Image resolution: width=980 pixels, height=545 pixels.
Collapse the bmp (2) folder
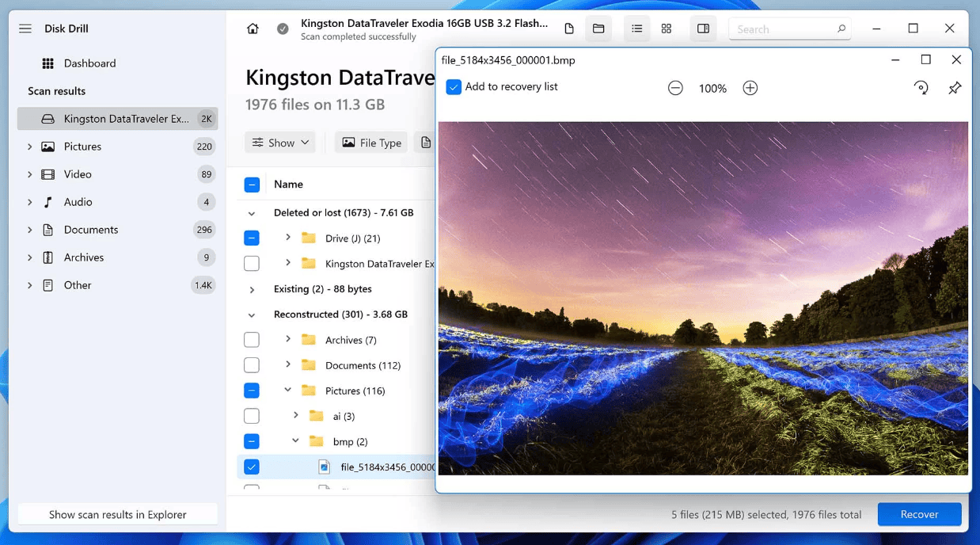295,440
